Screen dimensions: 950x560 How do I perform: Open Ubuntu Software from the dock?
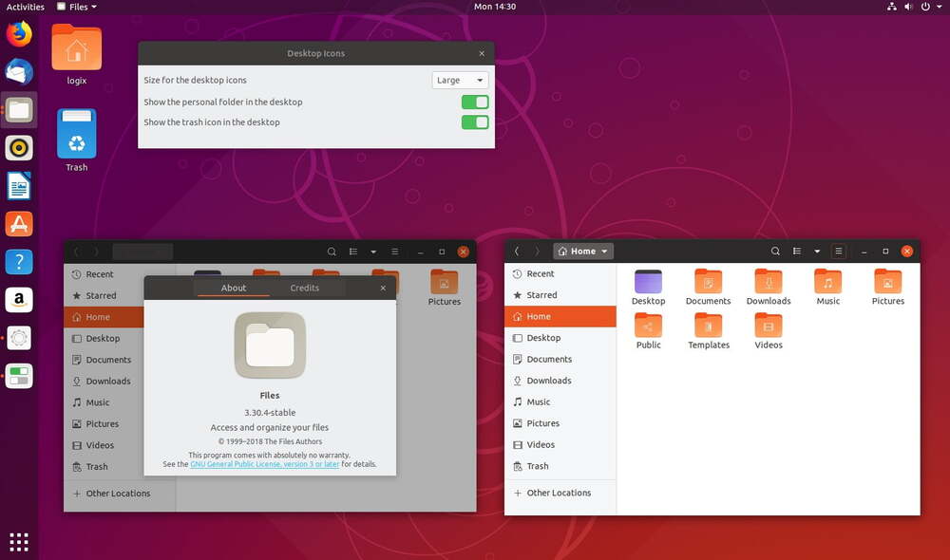(x=19, y=224)
